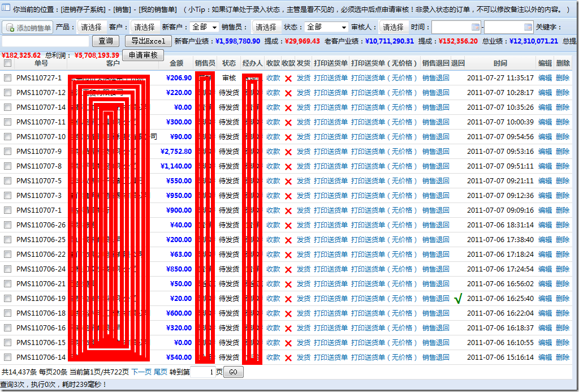The height and width of the screenshot is (392, 579).
Task: Expand the 状态 全部 dropdown
Action: pos(326,27)
